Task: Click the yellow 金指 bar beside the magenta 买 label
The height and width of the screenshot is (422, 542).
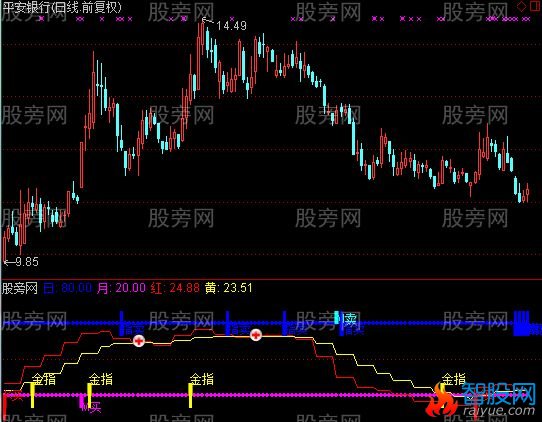Action: pos(90,395)
